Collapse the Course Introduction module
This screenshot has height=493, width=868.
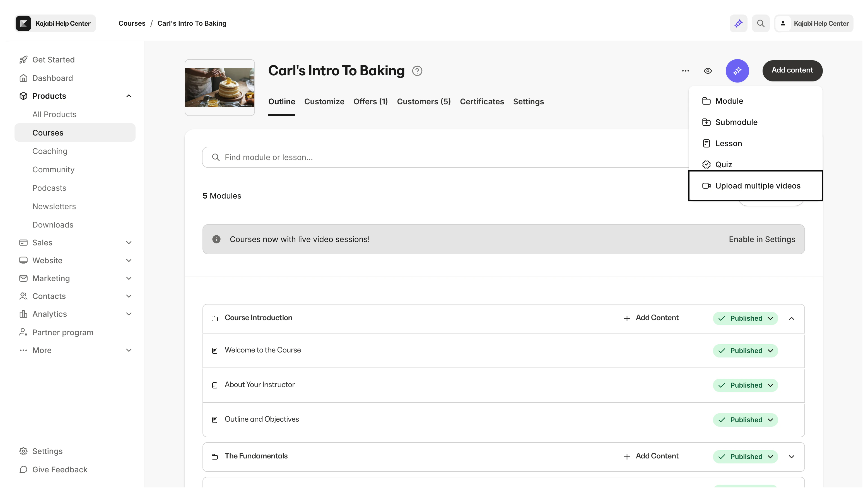(791, 318)
